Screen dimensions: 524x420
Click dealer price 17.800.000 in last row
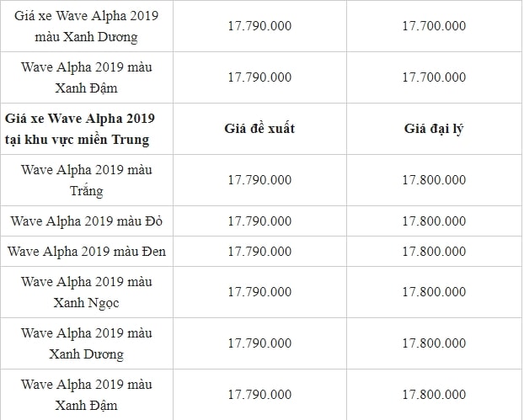pos(434,395)
